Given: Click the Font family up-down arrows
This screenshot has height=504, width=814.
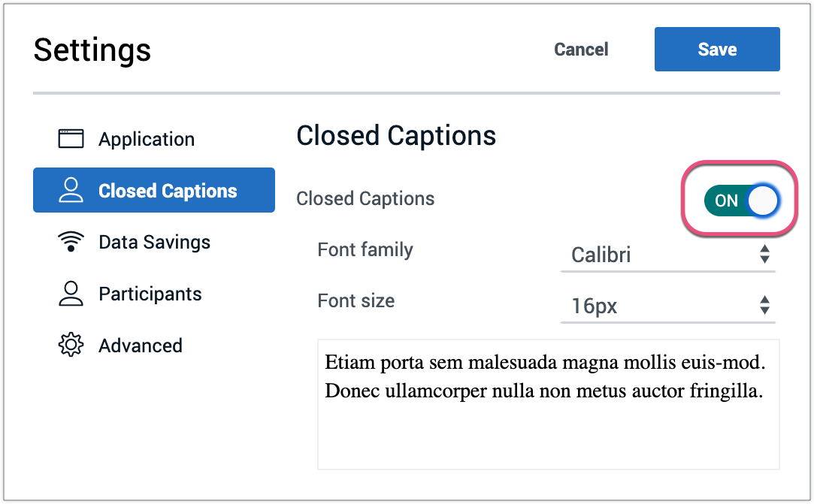Looking at the screenshot, I should 764,255.
